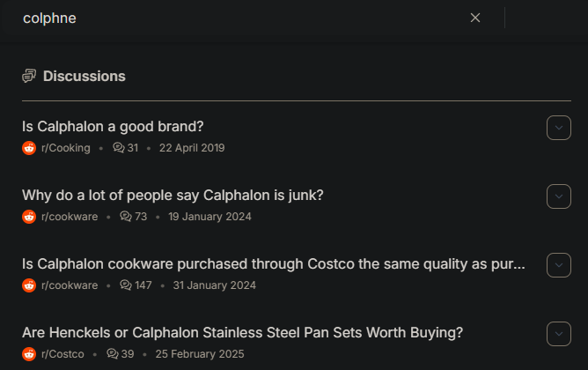Click Reddit icon next to 31 January 2024 post
588x370 pixels.
[x=29, y=285]
